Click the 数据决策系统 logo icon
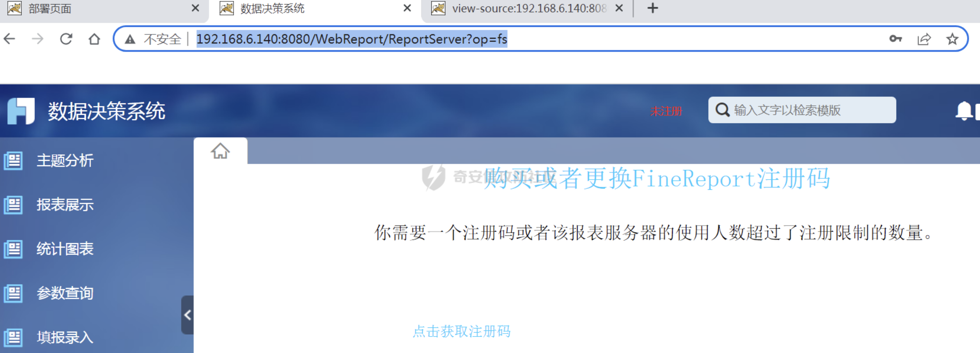The image size is (980, 353). point(21,111)
